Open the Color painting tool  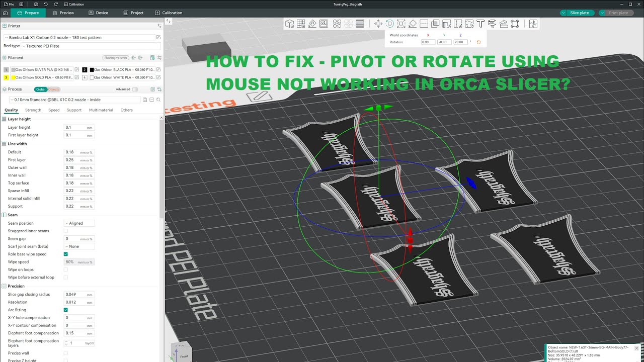click(x=469, y=24)
